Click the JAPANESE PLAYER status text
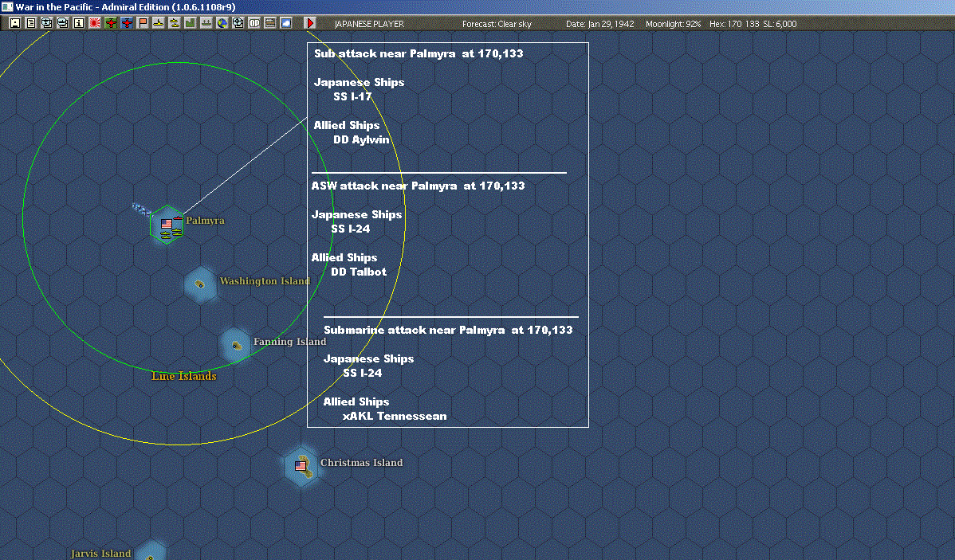Viewport: 955px width, 560px height. click(x=369, y=24)
